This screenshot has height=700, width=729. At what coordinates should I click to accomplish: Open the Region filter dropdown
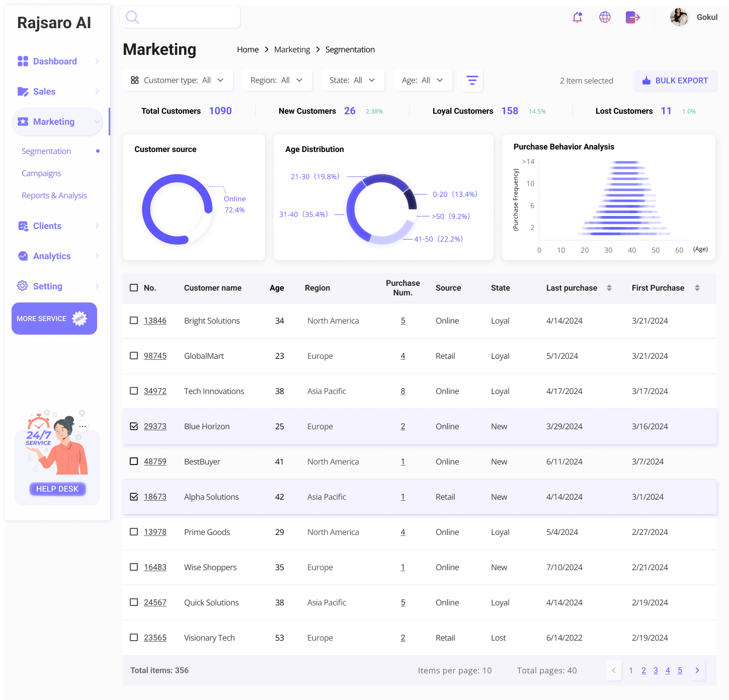coord(277,81)
